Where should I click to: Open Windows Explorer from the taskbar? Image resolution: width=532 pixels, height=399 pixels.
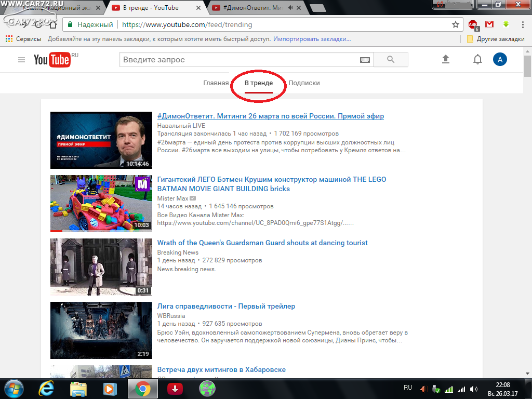(78, 389)
